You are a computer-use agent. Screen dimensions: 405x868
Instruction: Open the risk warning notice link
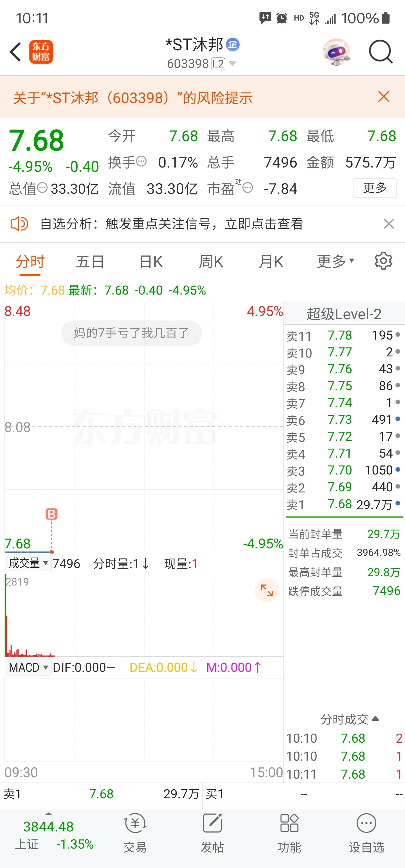coord(132,98)
